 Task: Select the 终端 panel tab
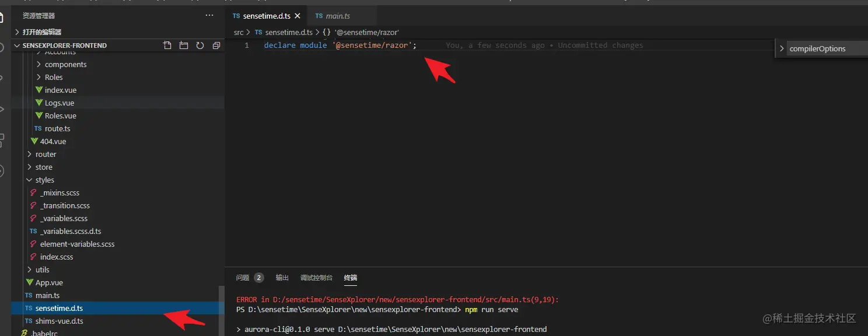(x=351, y=278)
